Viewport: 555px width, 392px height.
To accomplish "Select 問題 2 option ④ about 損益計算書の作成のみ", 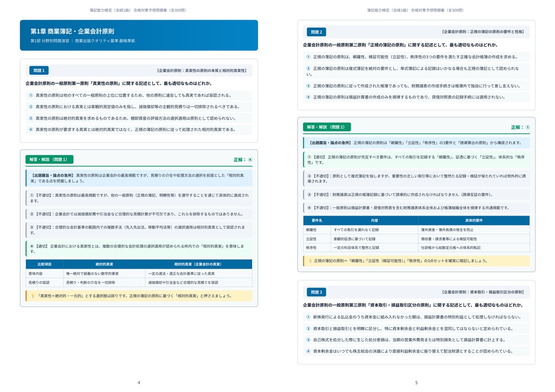I will [416, 97].
